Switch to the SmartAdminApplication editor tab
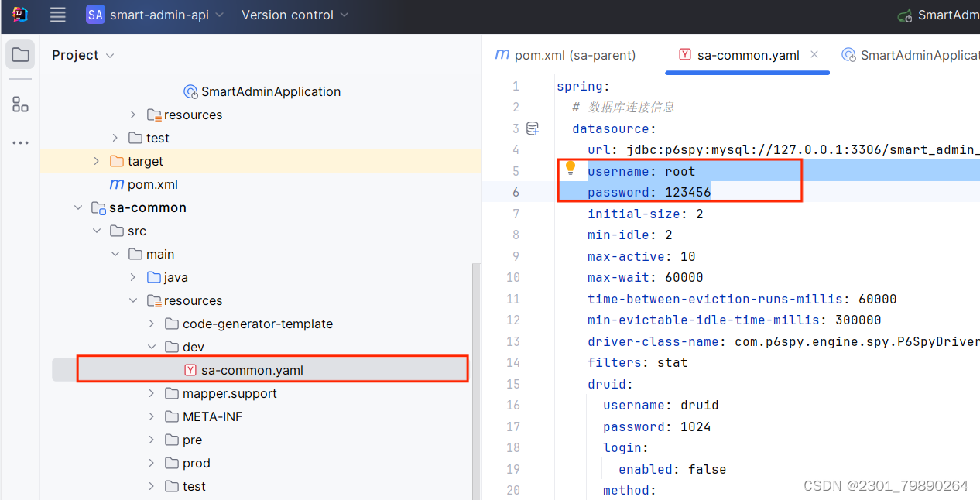The image size is (980, 500). tap(912, 55)
